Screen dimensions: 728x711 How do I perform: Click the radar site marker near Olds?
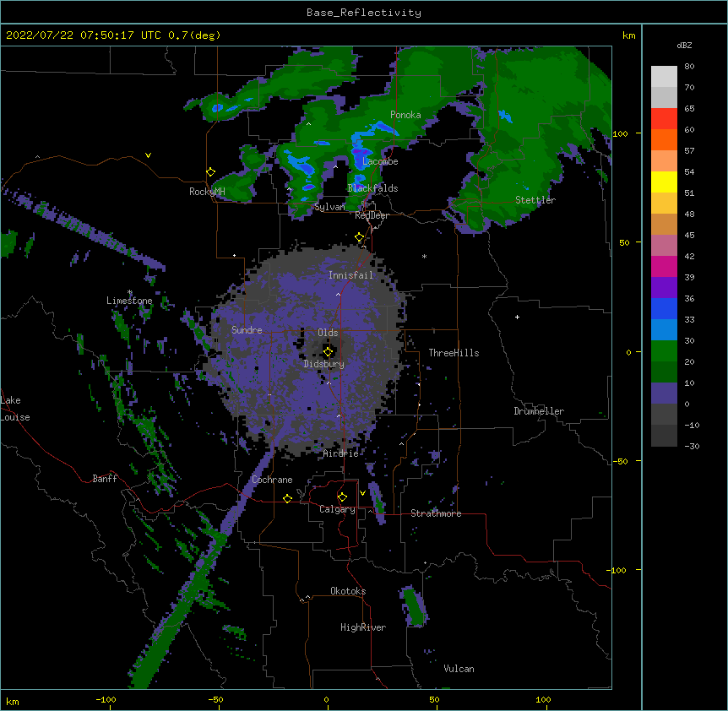point(328,352)
